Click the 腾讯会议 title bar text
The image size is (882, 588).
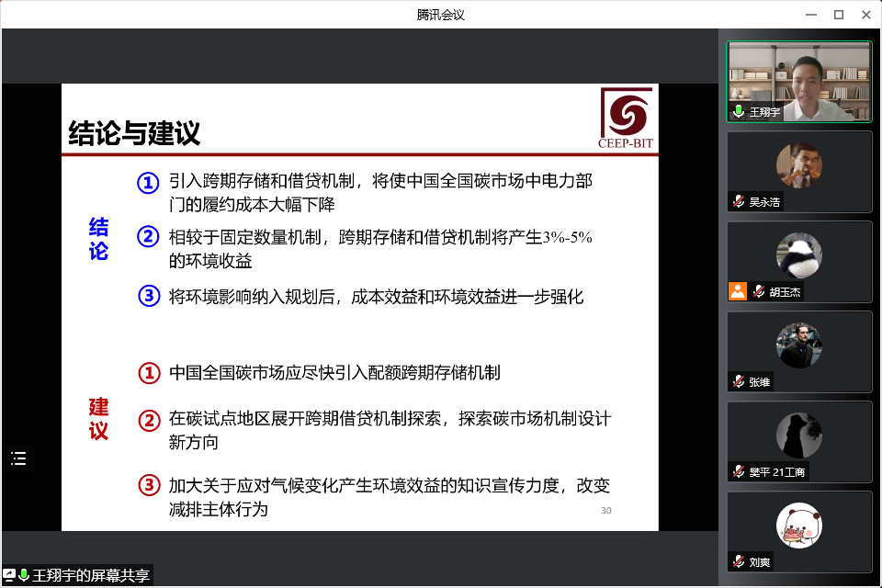coord(441,14)
